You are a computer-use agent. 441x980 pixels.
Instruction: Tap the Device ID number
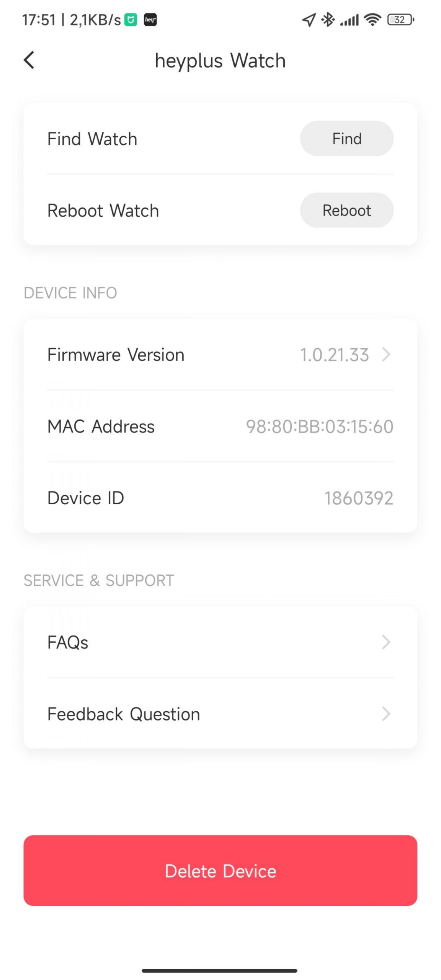tap(359, 498)
